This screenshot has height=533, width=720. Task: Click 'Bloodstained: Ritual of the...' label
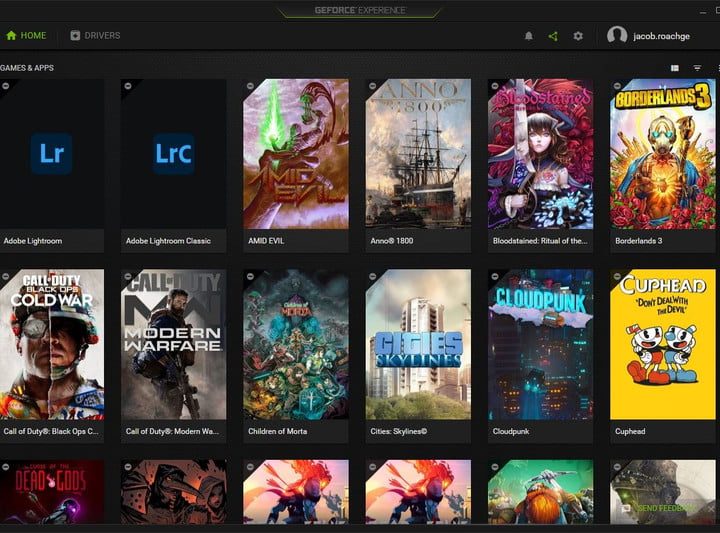tap(540, 241)
